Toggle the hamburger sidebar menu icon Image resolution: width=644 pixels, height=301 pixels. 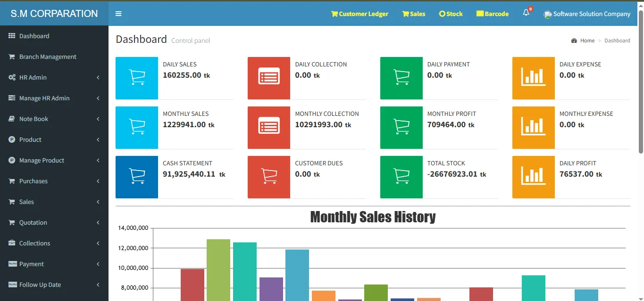pos(118,14)
